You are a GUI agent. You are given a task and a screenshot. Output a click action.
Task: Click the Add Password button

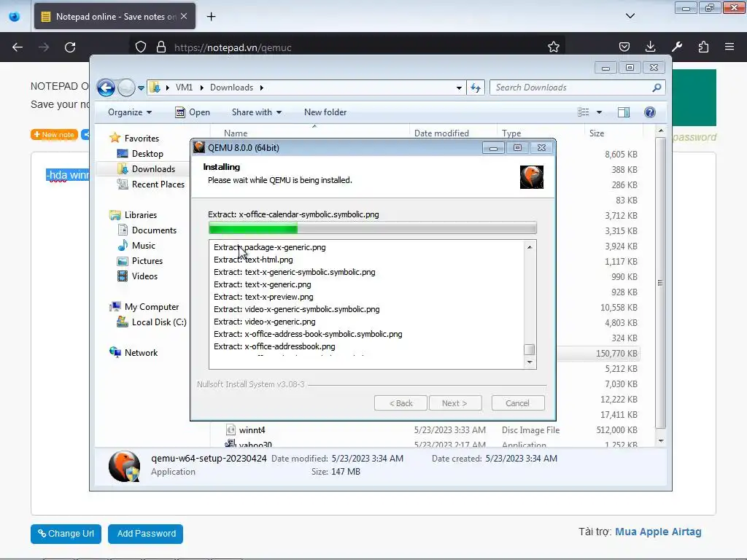click(146, 534)
